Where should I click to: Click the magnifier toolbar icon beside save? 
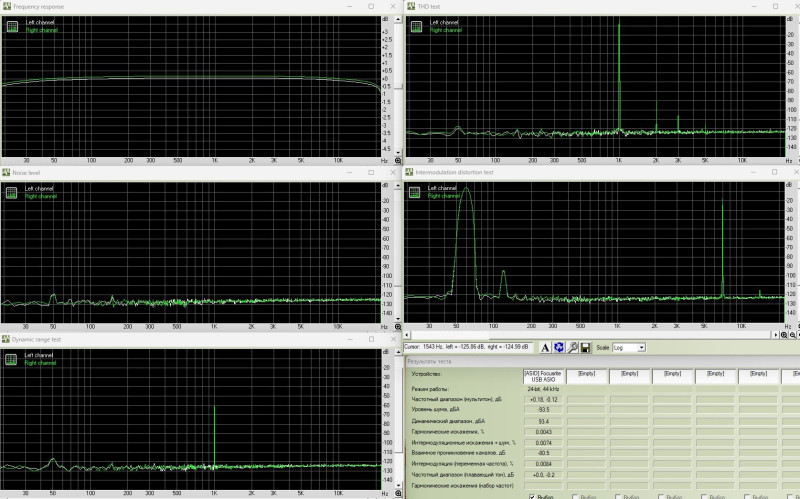click(572, 347)
